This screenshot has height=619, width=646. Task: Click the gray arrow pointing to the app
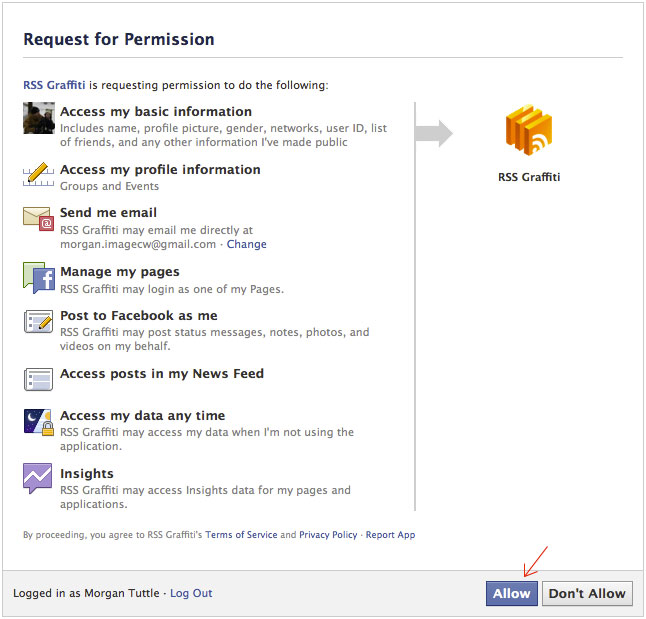coord(434,133)
